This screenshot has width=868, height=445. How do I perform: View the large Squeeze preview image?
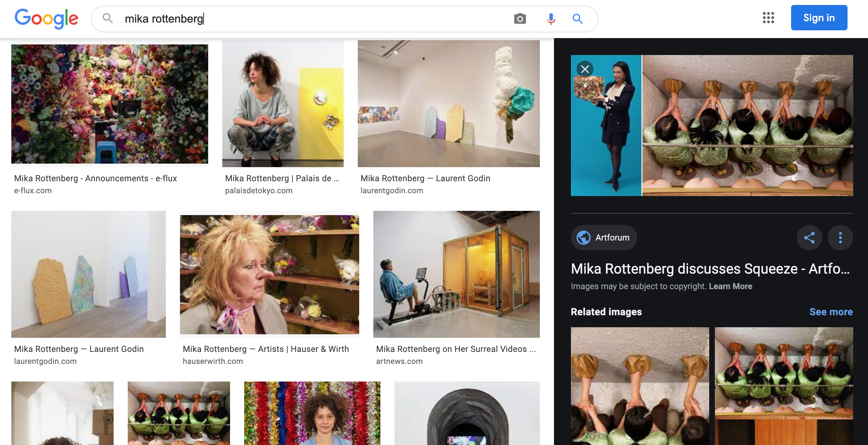pyautogui.click(x=747, y=126)
